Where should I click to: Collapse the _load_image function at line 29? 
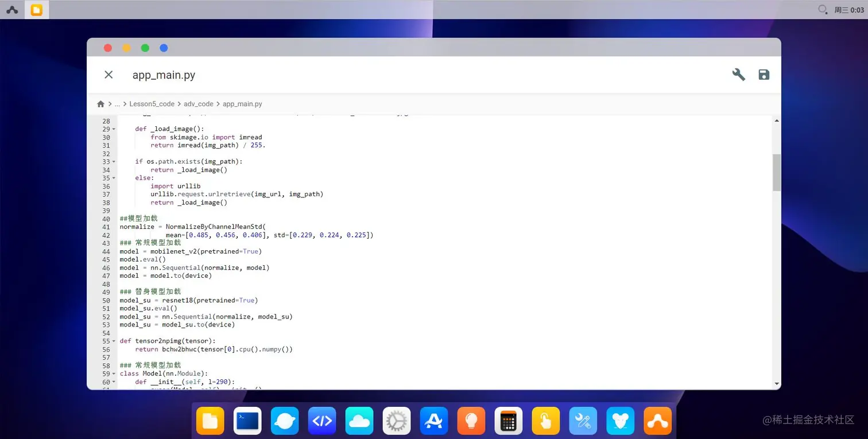pos(114,129)
